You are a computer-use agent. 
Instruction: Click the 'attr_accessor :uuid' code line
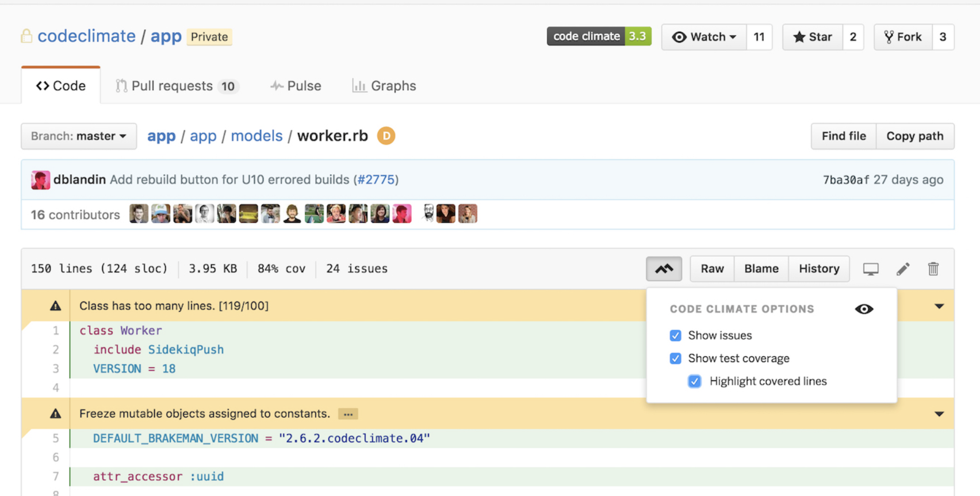coord(159,476)
